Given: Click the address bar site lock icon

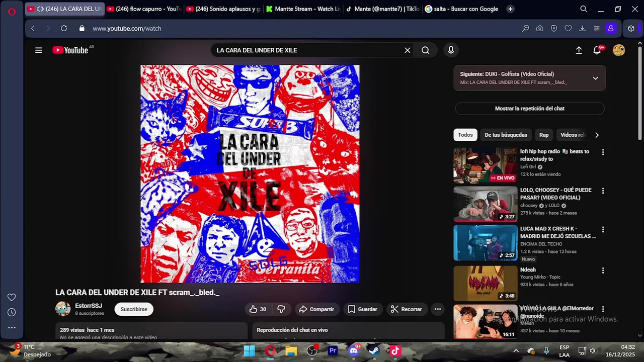Looking at the screenshot, I should (82, 29).
